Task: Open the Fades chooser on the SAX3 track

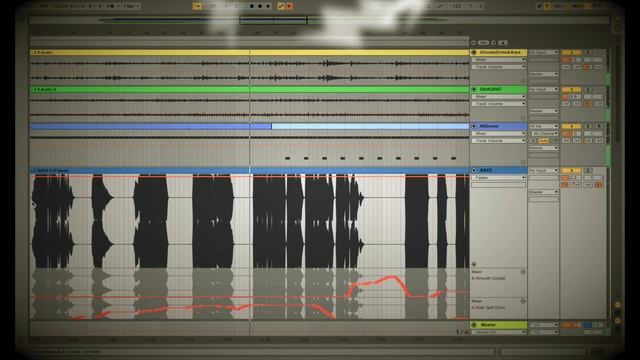Action: click(499, 178)
